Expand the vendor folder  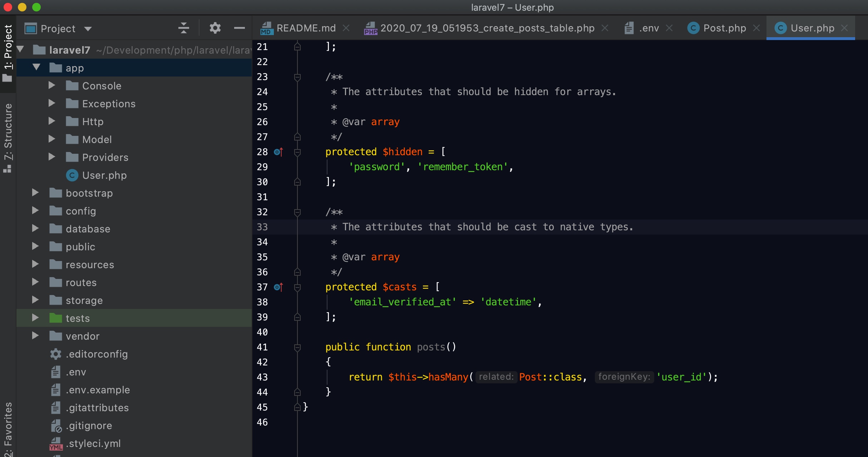click(35, 335)
